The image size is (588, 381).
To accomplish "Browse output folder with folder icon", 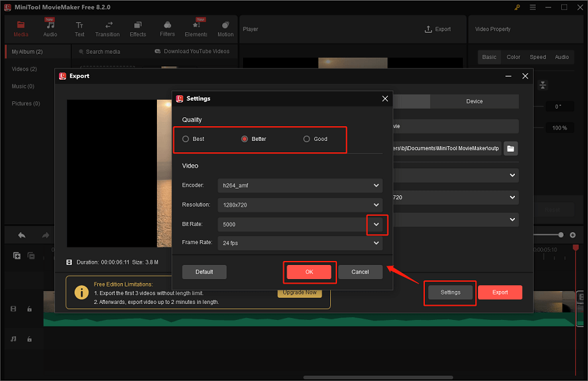I will click(510, 148).
